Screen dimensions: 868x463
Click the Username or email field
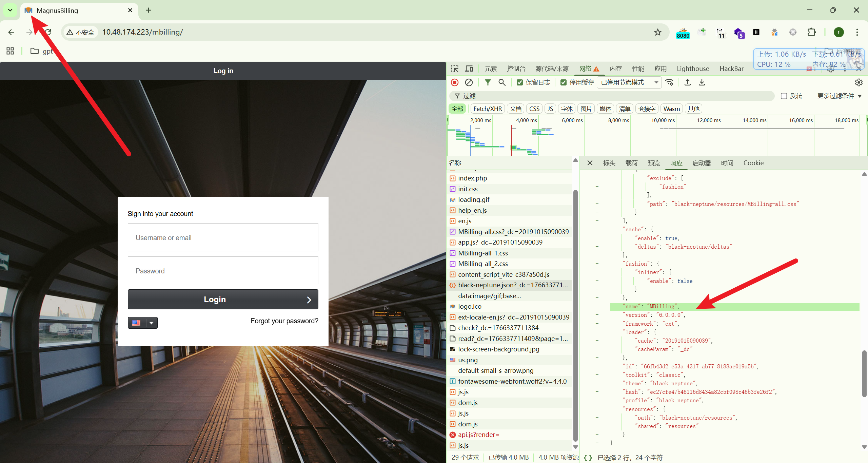[x=223, y=237]
